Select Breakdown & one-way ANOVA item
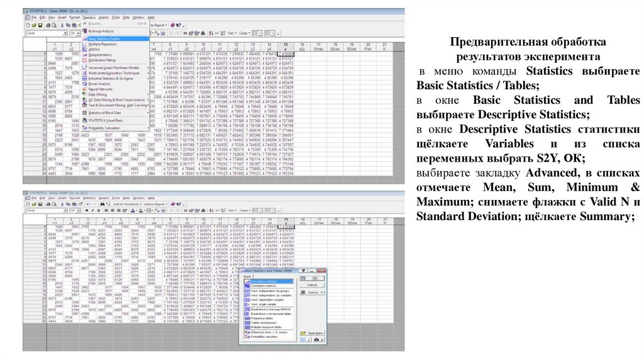 [269, 309]
